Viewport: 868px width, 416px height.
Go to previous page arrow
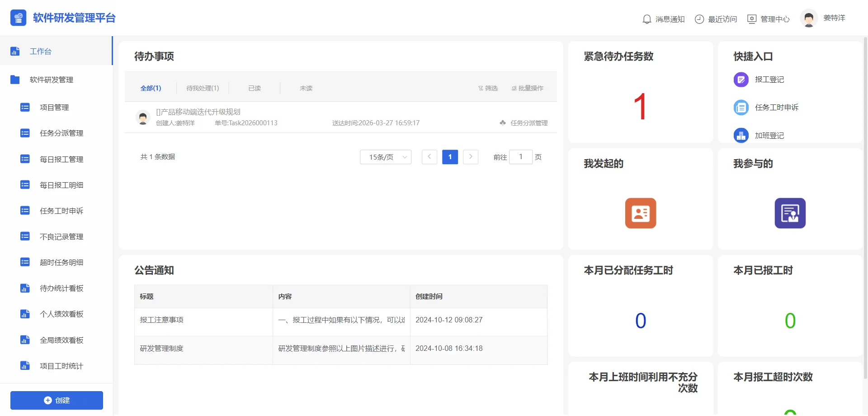tap(429, 157)
